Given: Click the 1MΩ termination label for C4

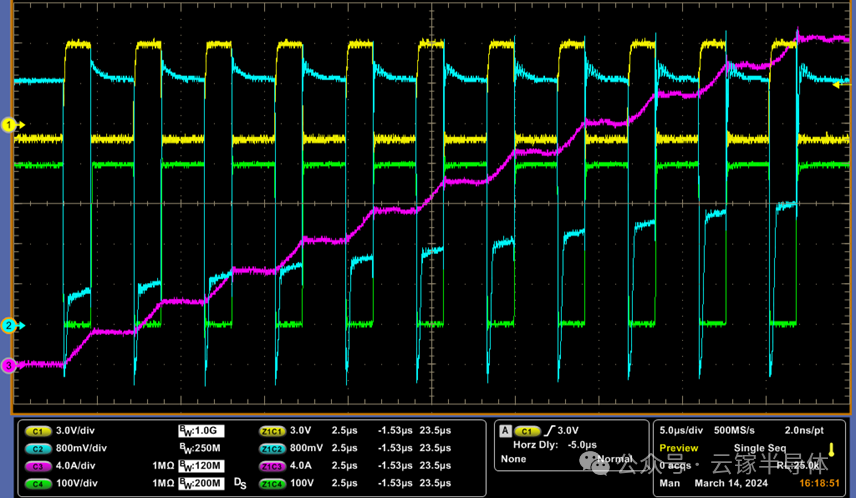Looking at the screenshot, I should tap(163, 483).
